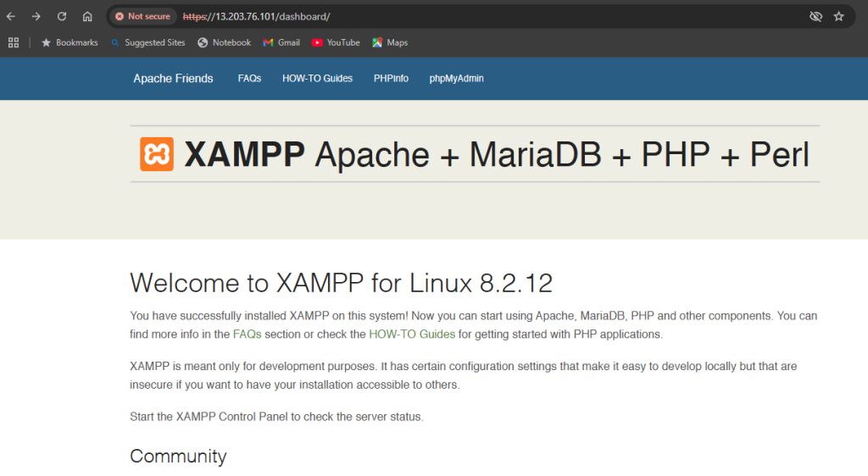The image size is (868, 476).
Task: Open Gmail bookmark
Action: (281, 42)
